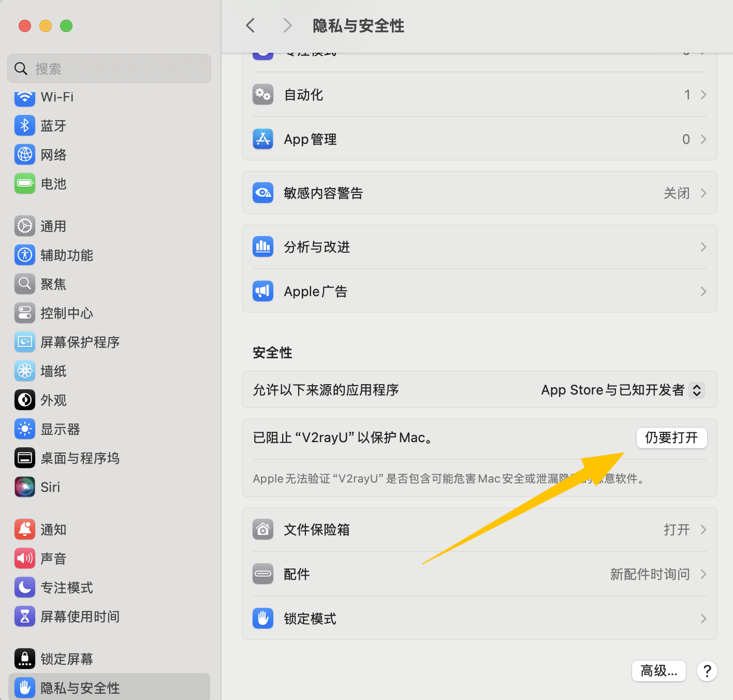Open the Siri settings icon
733x700 pixels.
[25, 487]
